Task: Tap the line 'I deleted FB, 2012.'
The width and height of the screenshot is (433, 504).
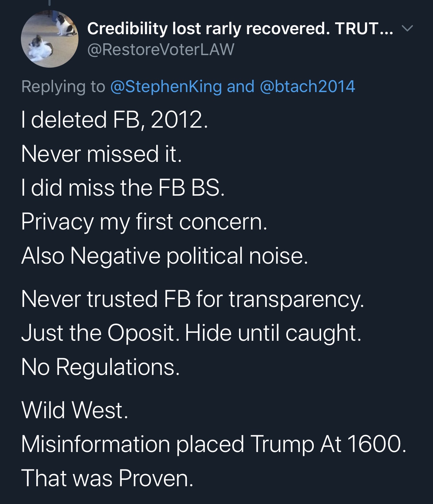Action: click(114, 120)
